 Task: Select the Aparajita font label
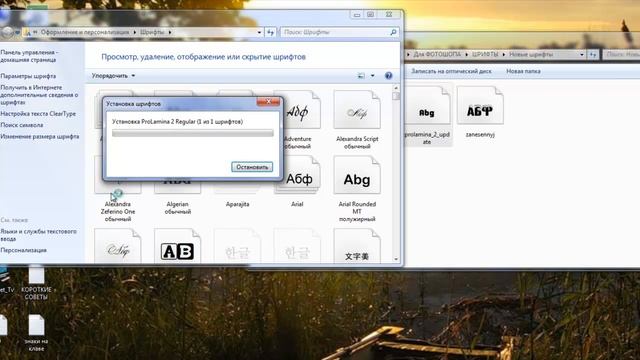[238, 204]
